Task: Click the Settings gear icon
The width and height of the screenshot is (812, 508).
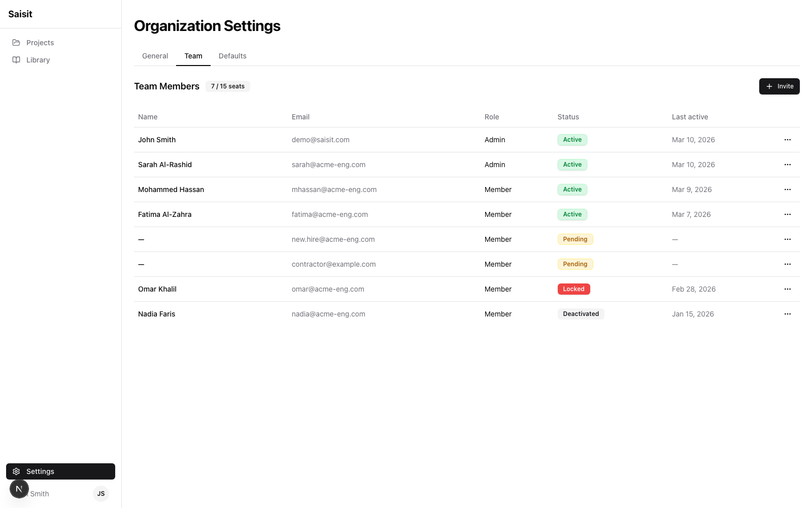Action: pos(16,471)
